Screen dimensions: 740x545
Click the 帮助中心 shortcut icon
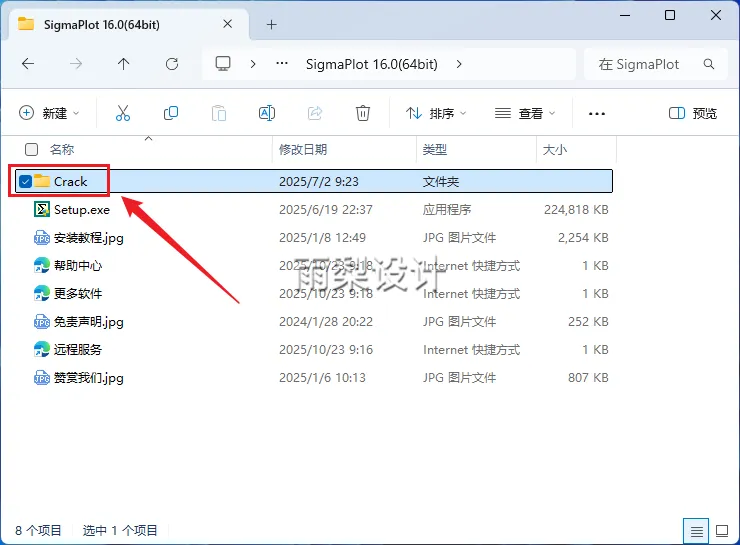(42, 266)
